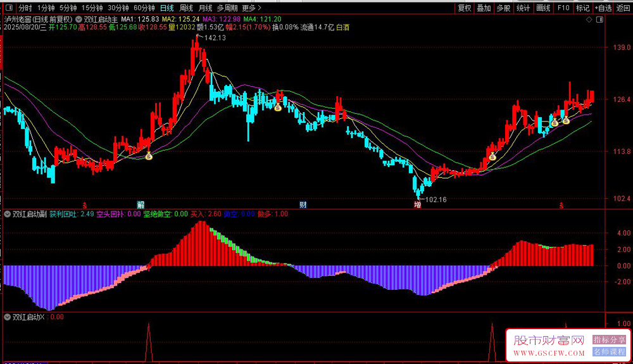633x364 pixels.
Task: Select the 日线 daily chart tab
Action: coord(166,8)
